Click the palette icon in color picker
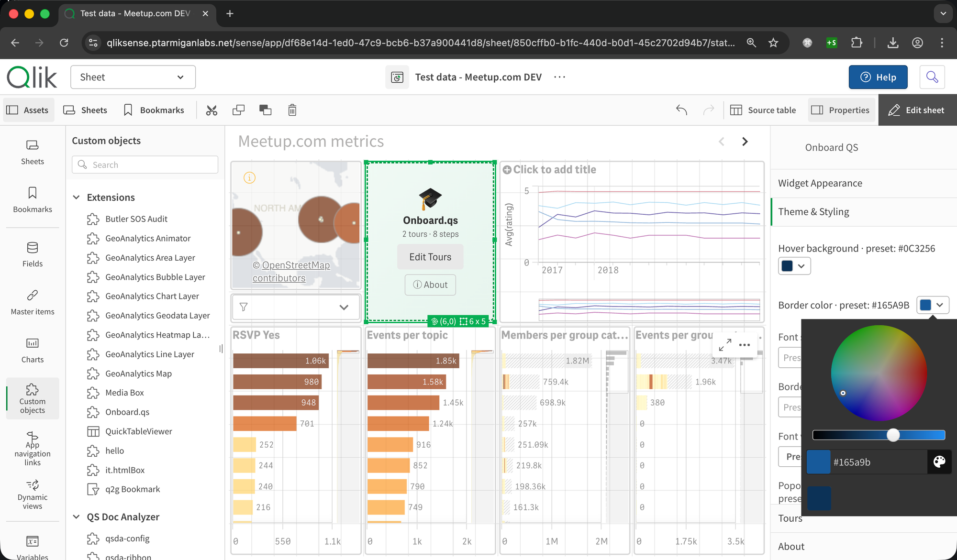The height and width of the screenshot is (560, 957). point(939,461)
